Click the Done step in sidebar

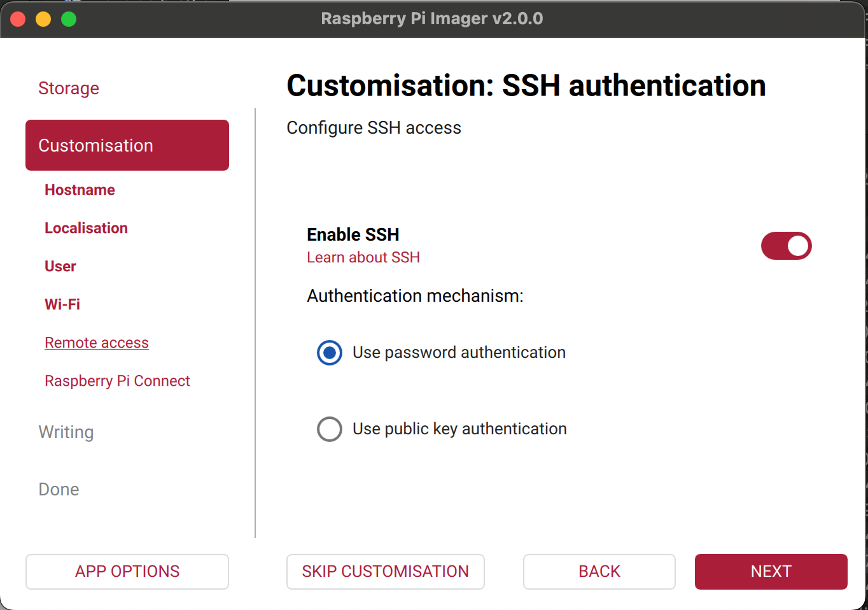pyautogui.click(x=59, y=489)
